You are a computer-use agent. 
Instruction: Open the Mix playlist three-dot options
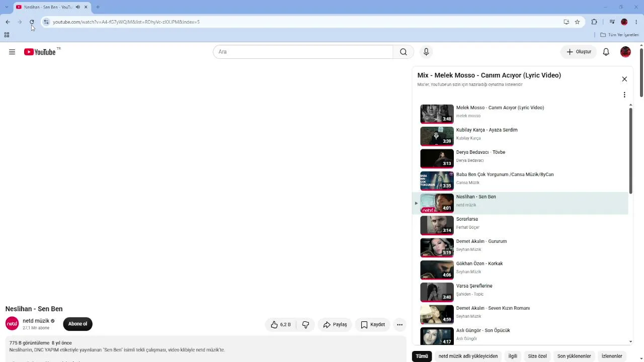pyautogui.click(x=624, y=95)
